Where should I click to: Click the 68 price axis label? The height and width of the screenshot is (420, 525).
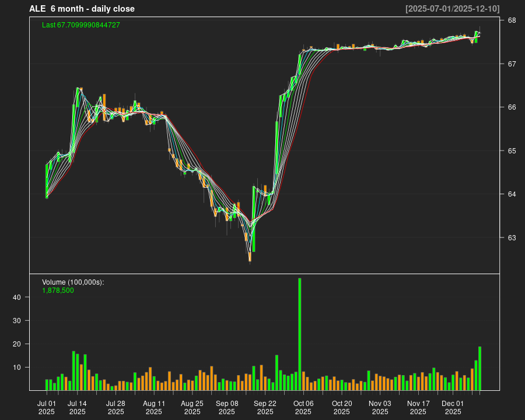(x=512, y=20)
